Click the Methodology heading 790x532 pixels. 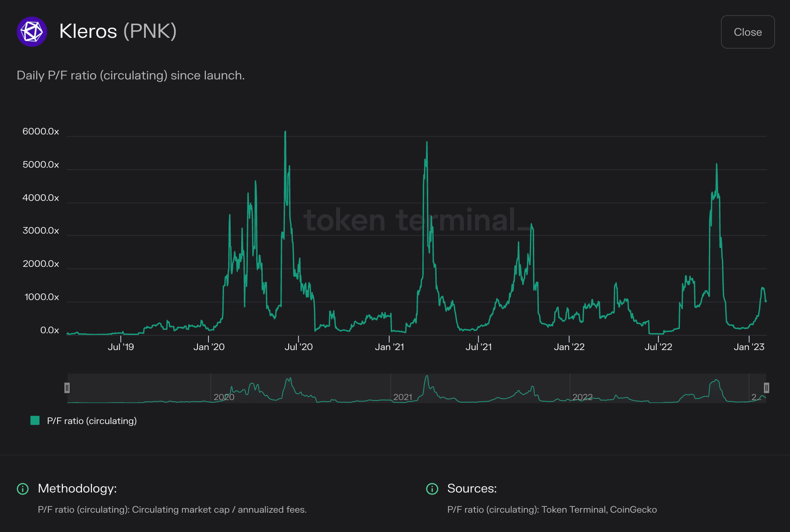[x=77, y=489]
